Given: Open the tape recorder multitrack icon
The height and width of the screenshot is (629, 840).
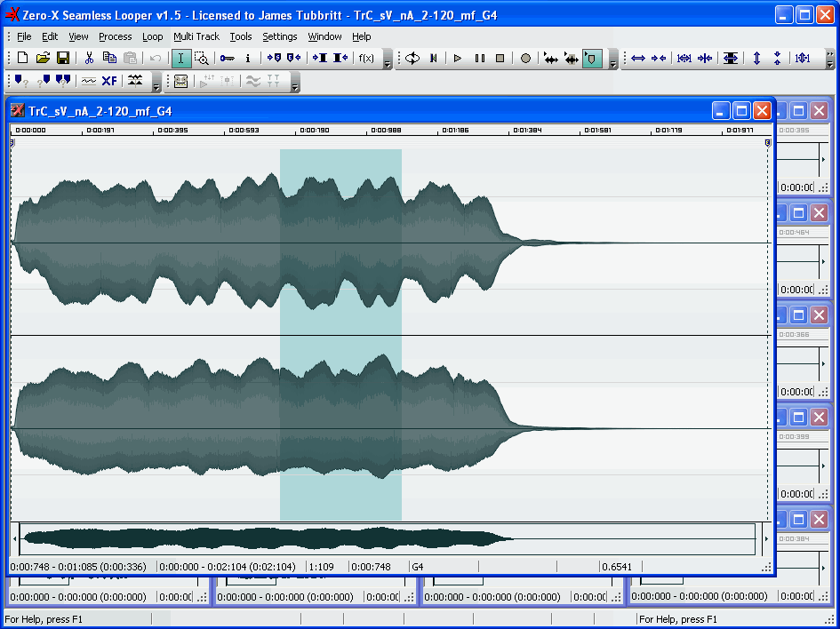Looking at the screenshot, I should (181, 81).
